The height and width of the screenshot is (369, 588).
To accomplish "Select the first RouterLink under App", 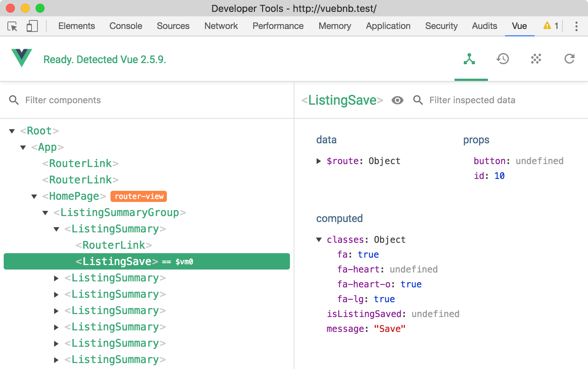I will (x=80, y=164).
